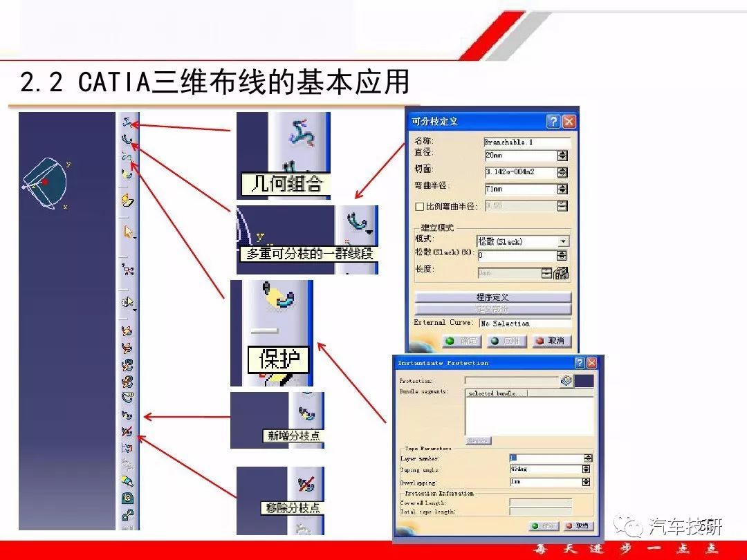Enable the 比例弯曲半径 checkbox
Screen dimensions: 747x560
419,206
